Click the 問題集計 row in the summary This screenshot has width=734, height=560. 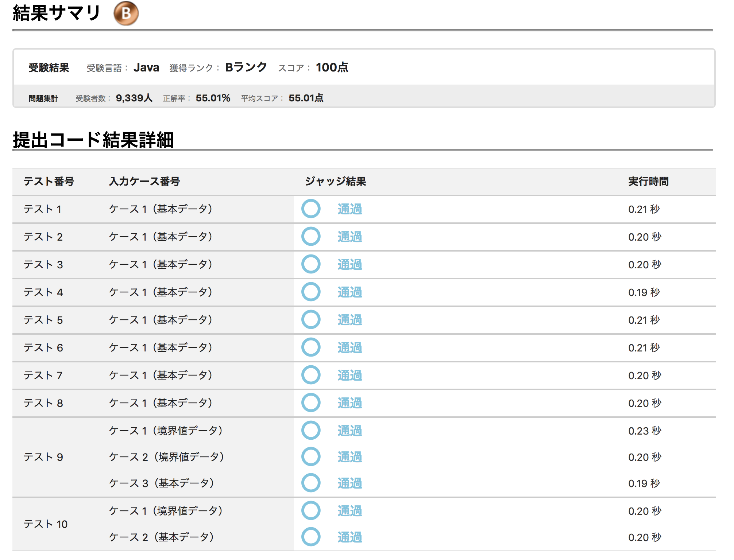44,98
